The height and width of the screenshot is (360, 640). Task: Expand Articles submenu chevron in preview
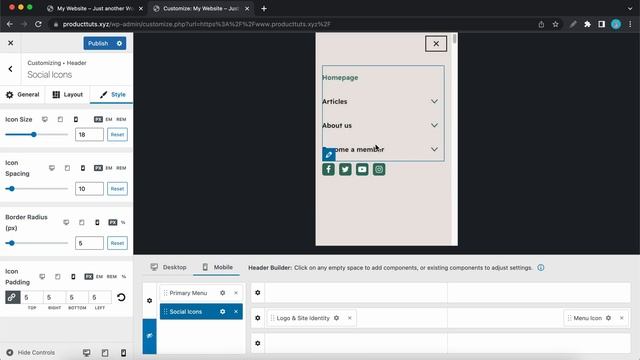(x=434, y=101)
